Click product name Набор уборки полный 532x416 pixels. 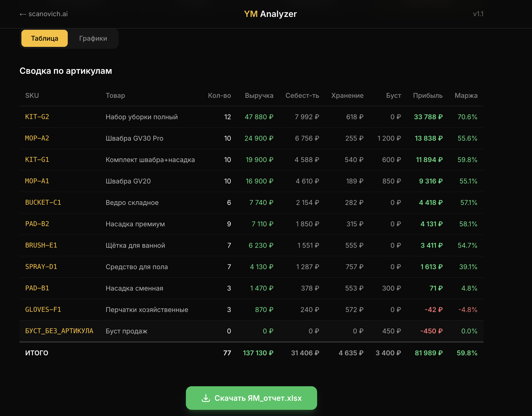coord(142,117)
